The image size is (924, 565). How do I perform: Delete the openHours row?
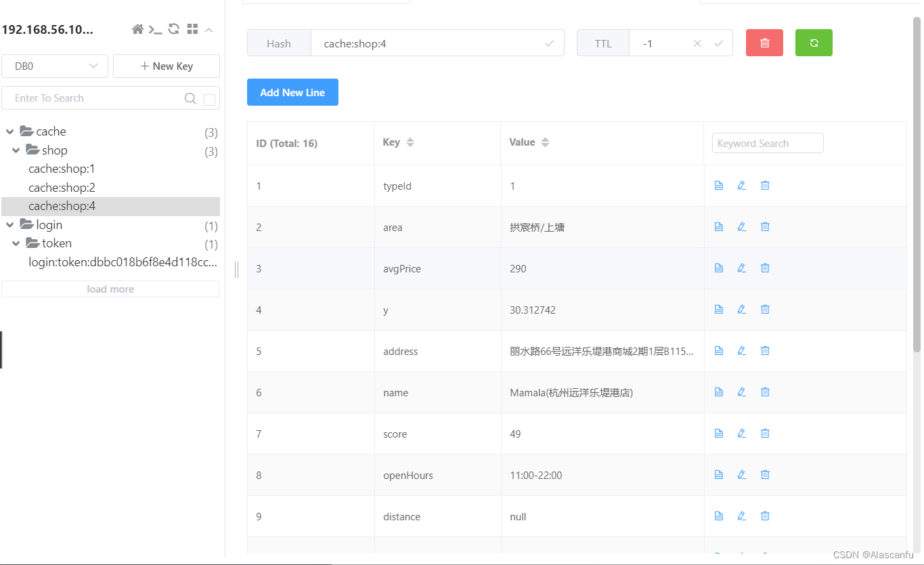tap(765, 474)
